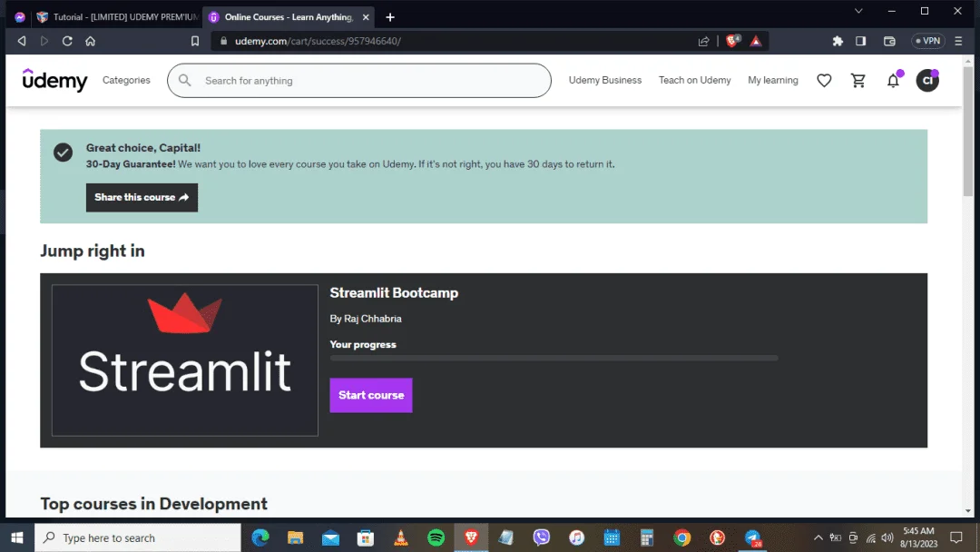
Task: Open Brave Rewards triangle icon
Action: [756, 41]
